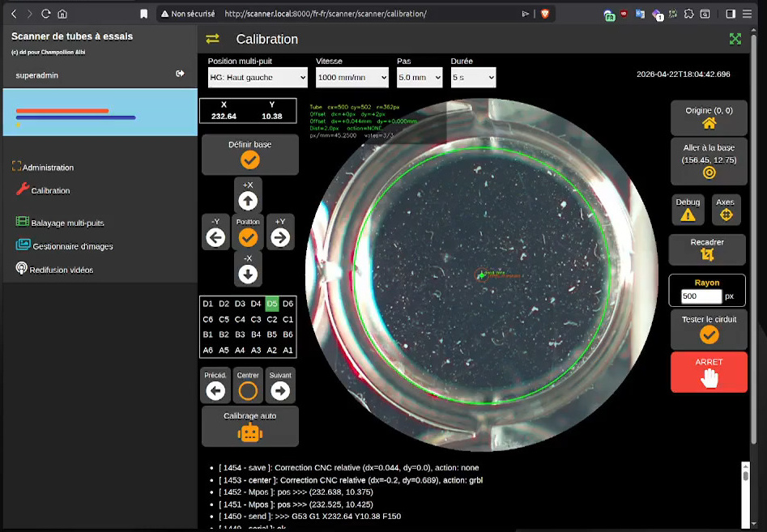Select well C6 in the grid
This screenshot has width=767, height=532.
208,319
